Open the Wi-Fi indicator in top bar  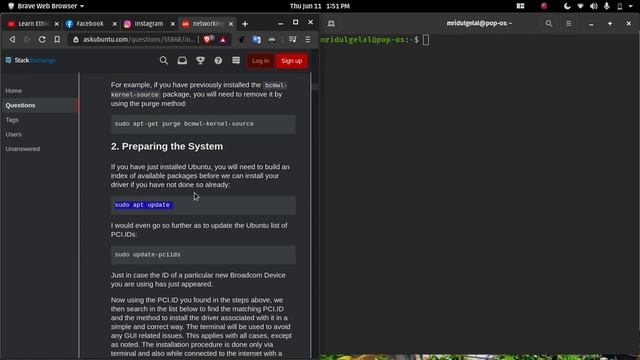click(x=580, y=6)
